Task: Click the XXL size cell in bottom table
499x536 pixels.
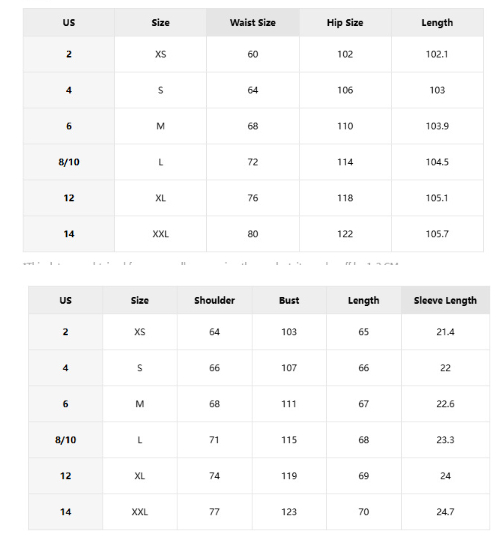Action: point(140,512)
